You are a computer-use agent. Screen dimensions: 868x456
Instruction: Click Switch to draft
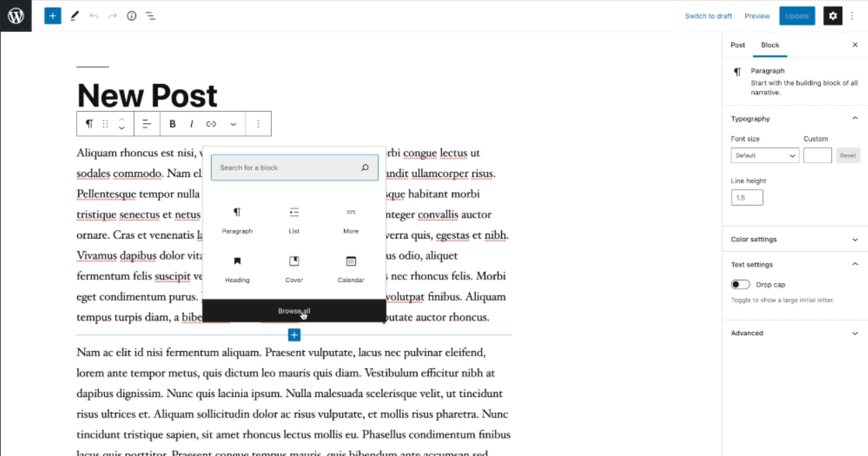709,16
